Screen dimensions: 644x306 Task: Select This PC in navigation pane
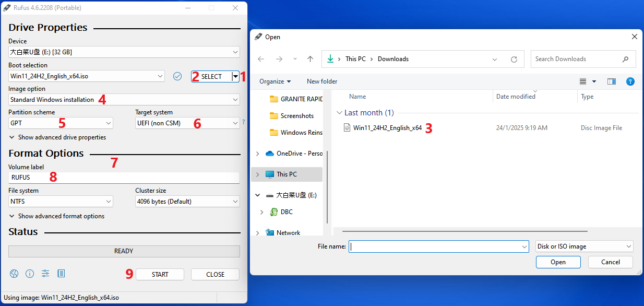287,174
